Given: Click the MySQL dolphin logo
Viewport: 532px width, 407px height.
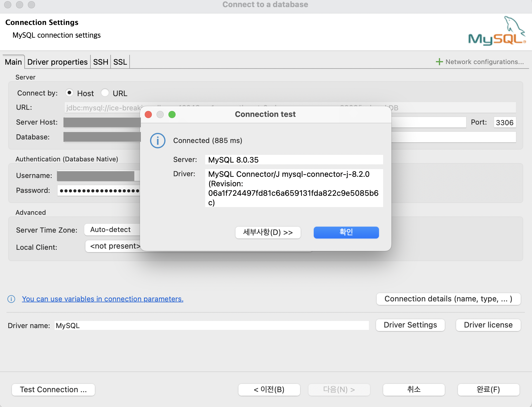Looking at the screenshot, I should pyautogui.click(x=497, y=31).
